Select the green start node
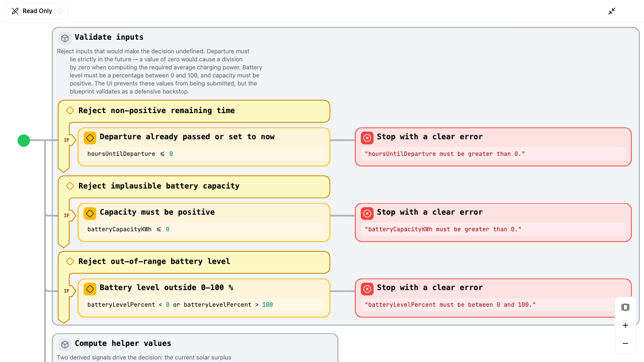The width and height of the screenshot is (644, 362). [24, 140]
